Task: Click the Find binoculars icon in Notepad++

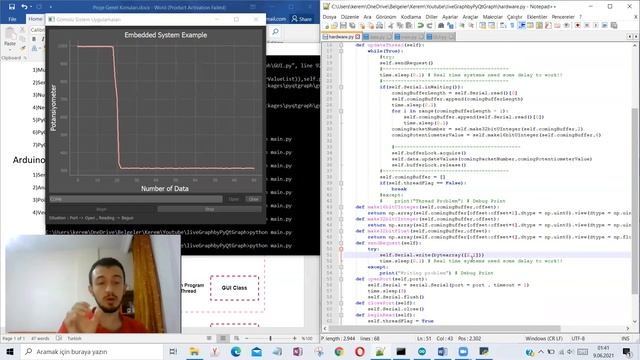Action: coord(441,25)
